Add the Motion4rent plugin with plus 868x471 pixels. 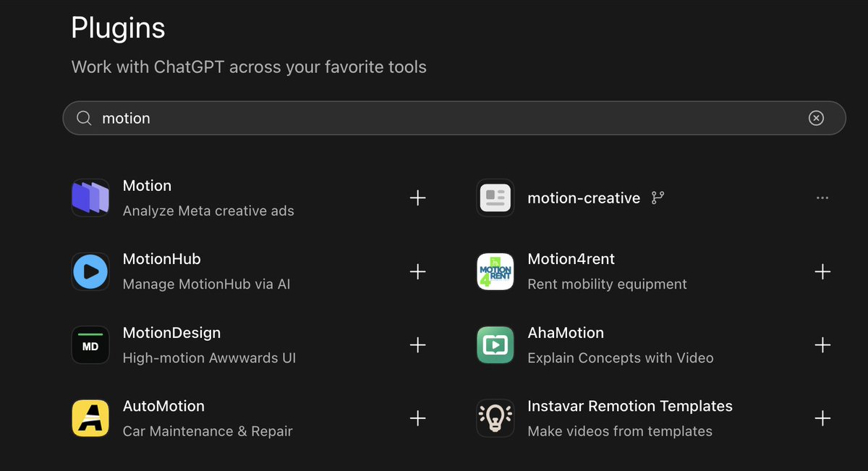coord(822,271)
